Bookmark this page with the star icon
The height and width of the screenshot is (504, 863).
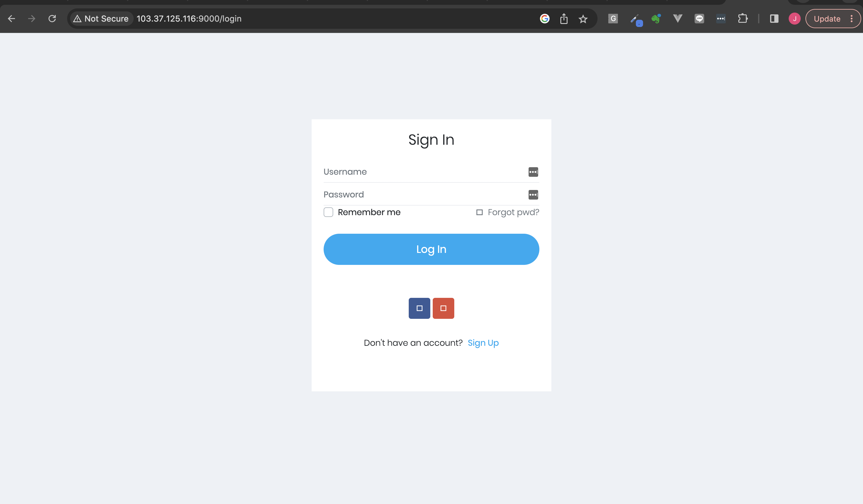pos(583,19)
